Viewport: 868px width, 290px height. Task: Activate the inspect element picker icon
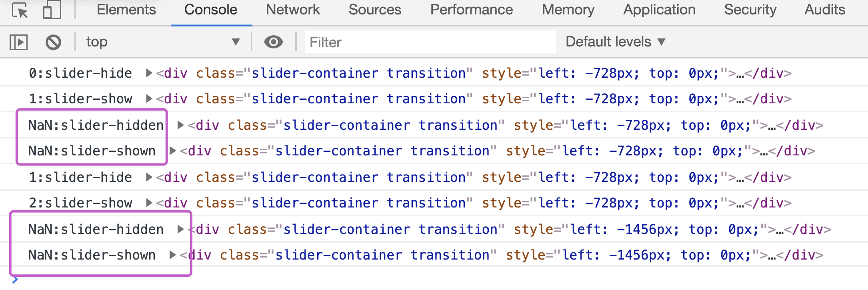click(x=20, y=10)
